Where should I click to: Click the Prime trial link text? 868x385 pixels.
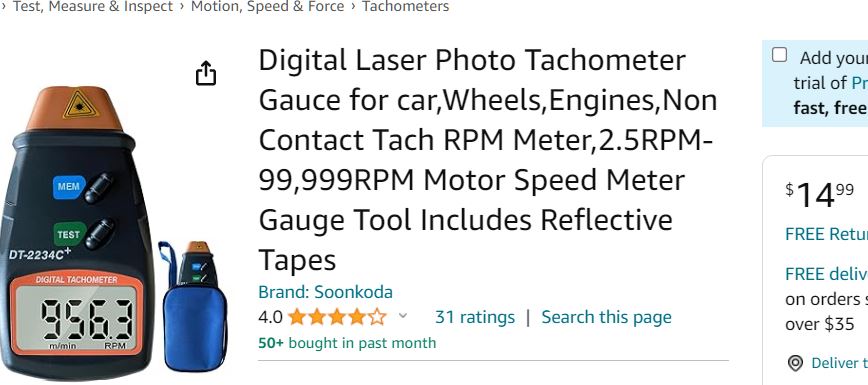(x=859, y=84)
